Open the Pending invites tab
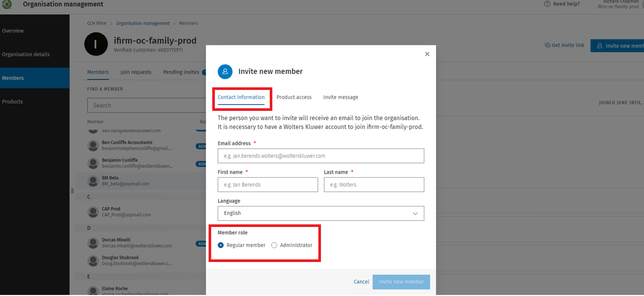The height and width of the screenshot is (296, 644). point(181,72)
